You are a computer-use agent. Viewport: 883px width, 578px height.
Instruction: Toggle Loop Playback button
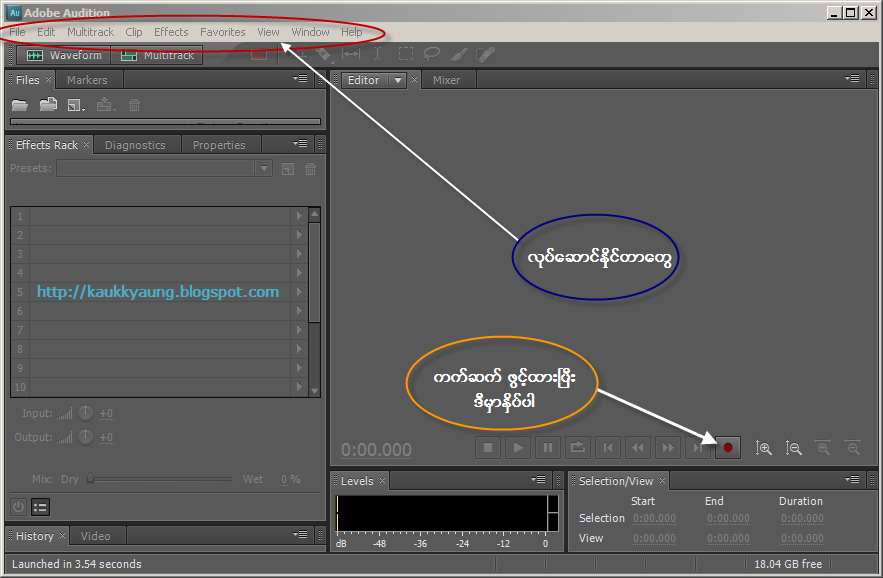pos(578,448)
